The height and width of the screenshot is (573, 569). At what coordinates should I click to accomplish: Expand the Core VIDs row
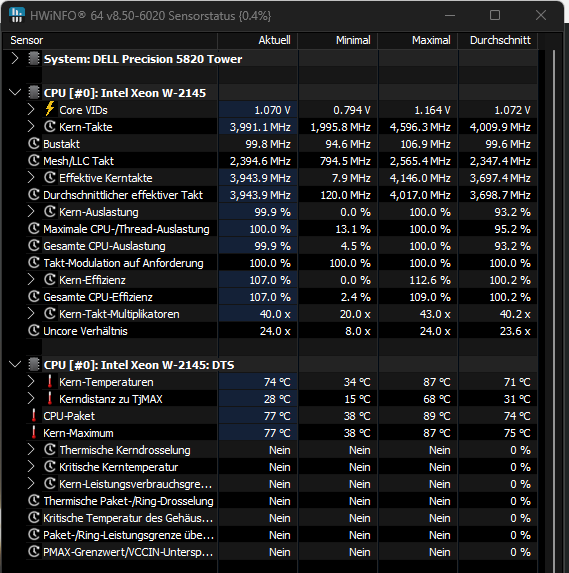(31, 109)
